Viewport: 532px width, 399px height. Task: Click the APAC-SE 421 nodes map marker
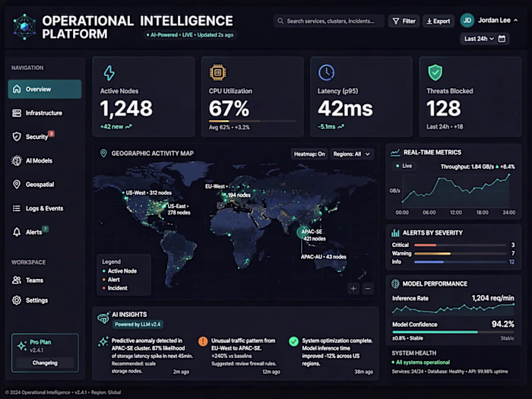[303, 233]
